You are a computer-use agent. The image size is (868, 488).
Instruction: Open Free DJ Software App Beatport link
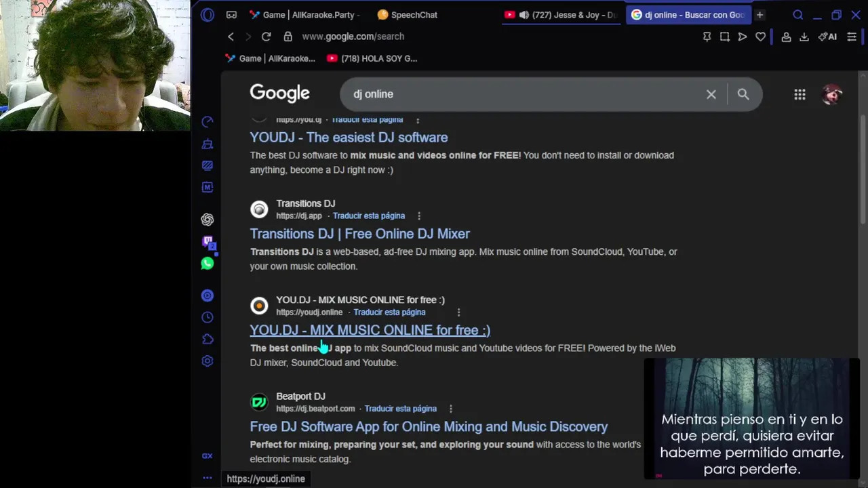(x=429, y=426)
